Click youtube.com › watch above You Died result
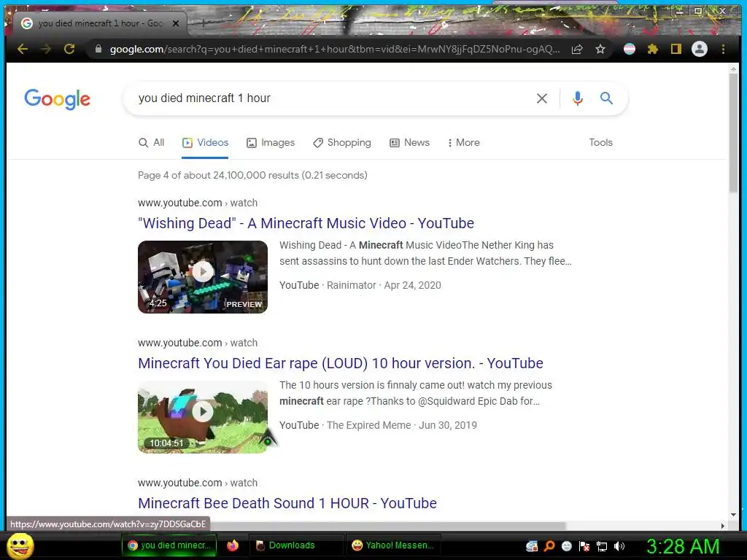Screen dimensions: 747x560 tap(197, 343)
